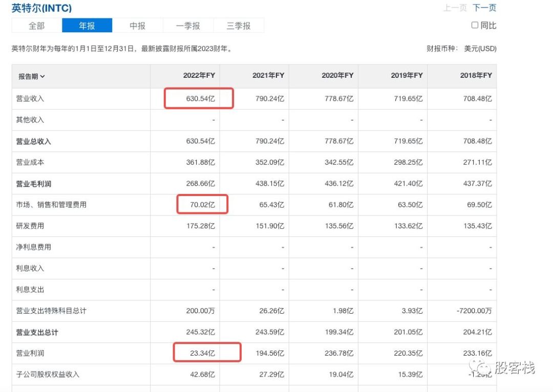The width and height of the screenshot is (553, 392).
Task: Click the 营业毛利润 row label
Action: coord(33,184)
